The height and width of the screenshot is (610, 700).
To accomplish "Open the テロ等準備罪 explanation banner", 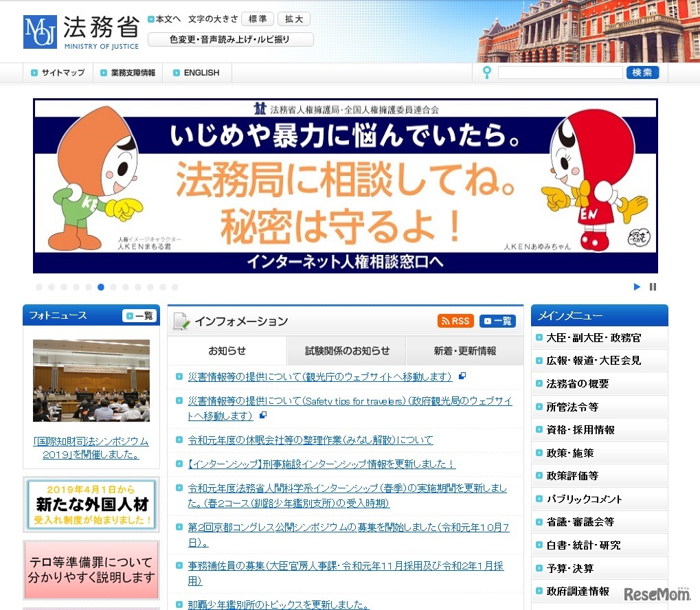I will coord(91,569).
